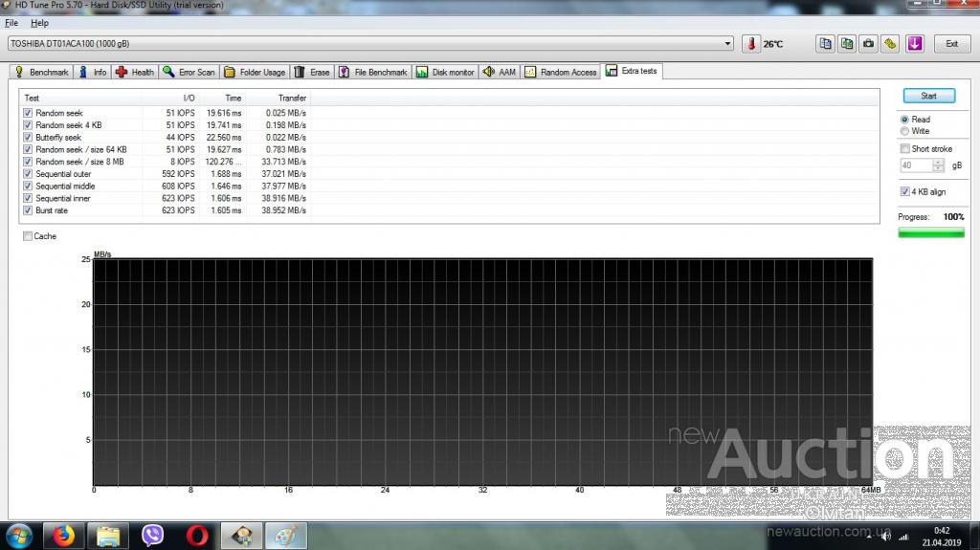Expand the TOSHIBA drive selection dropdown

pos(727,44)
